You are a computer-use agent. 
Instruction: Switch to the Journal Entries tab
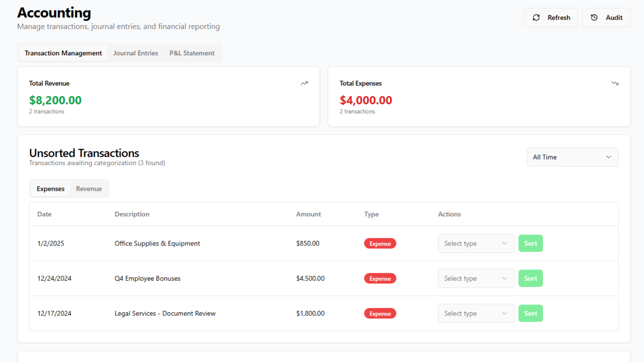[x=136, y=53]
